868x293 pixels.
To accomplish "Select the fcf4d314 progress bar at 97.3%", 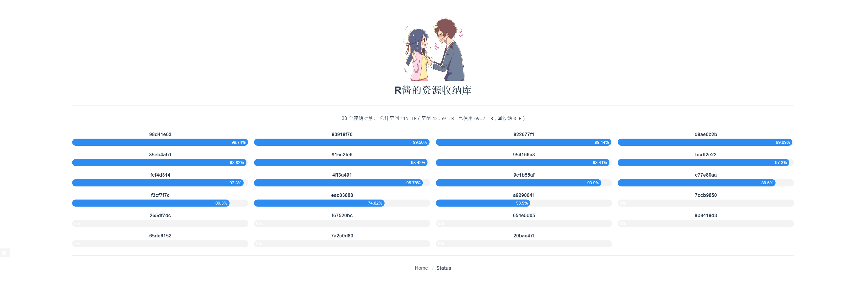I will coord(160,183).
